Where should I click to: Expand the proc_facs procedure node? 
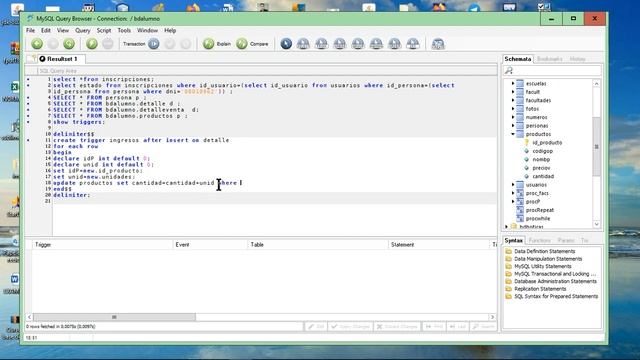point(513,193)
